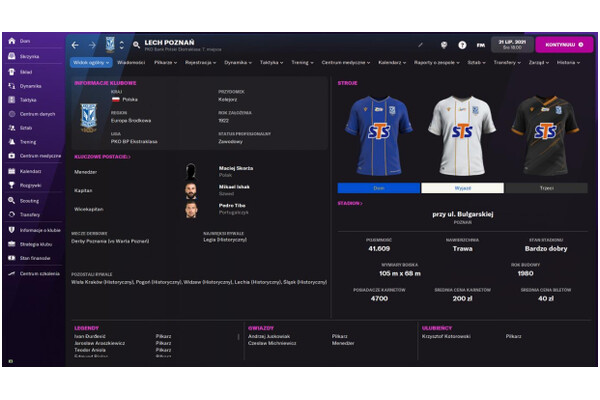This screenshot has height=400, width=600.
Task: Open the Dynamika icon in sidebar
Action: (11, 86)
